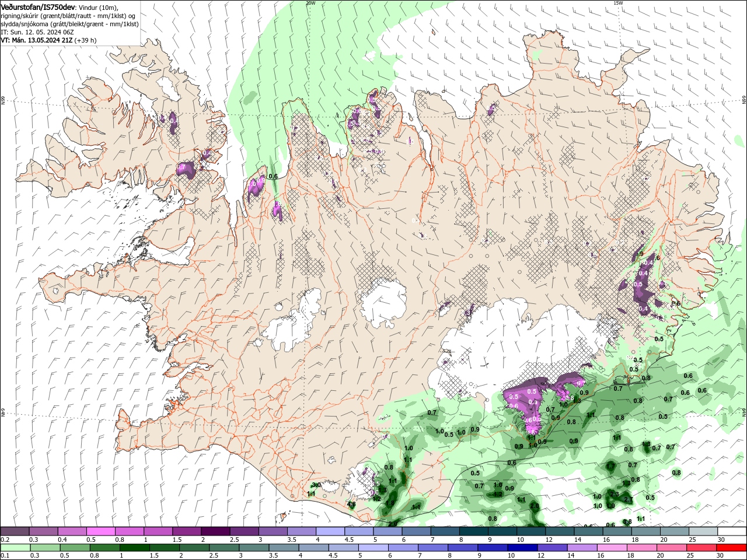The width and height of the screenshot is (747, 560).
Task: Click the '(+39 h)' forecast offset text
Action: click(85, 40)
